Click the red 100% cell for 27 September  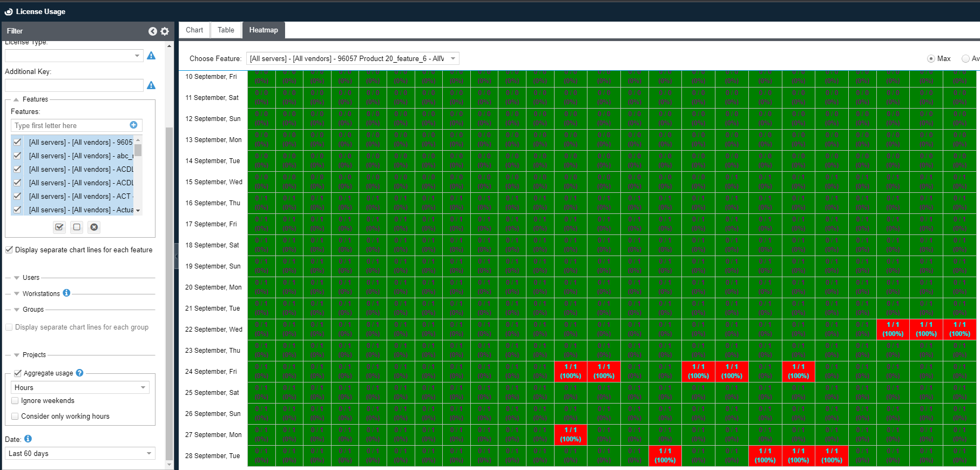[x=570, y=434]
